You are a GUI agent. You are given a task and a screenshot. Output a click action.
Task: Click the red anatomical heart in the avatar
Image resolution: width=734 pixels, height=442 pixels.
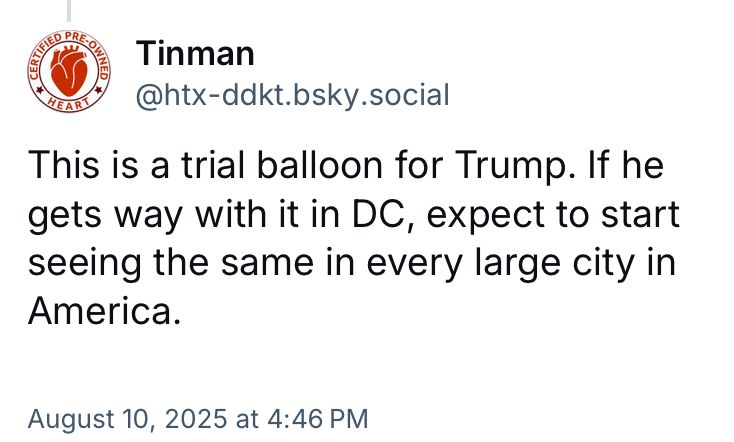click(x=69, y=71)
